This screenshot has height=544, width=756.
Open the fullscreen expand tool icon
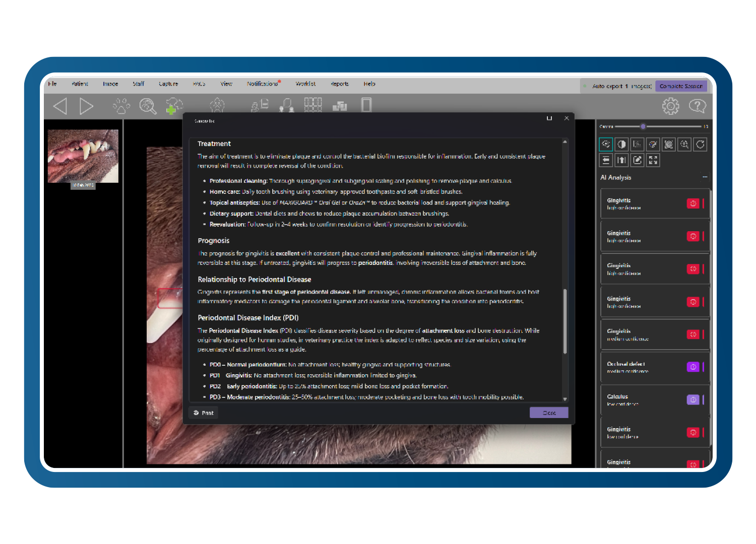click(653, 160)
